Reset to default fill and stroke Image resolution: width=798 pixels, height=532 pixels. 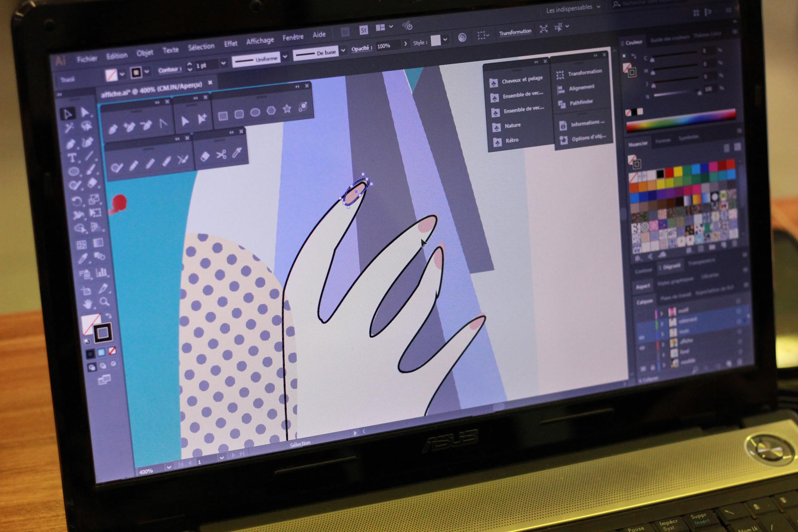click(x=87, y=341)
